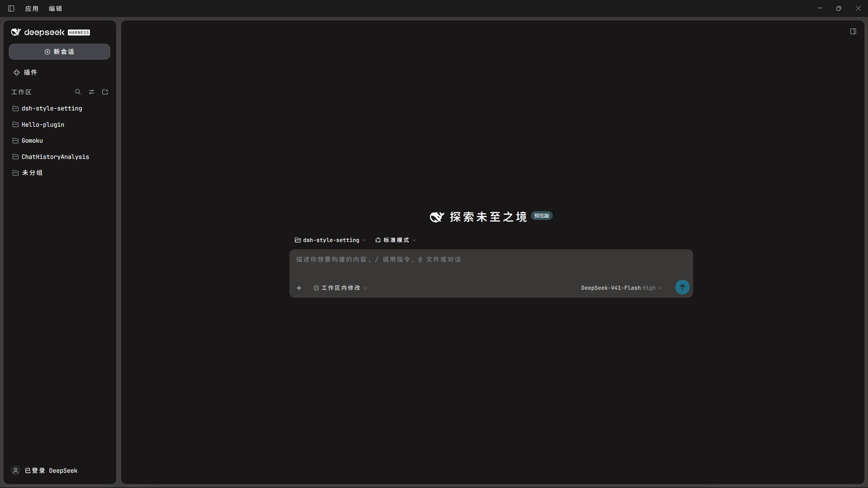This screenshot has width=868, height=488.
Task: Toggle the left sidebar icon in title bar
Action: click(x=11, y=8)
